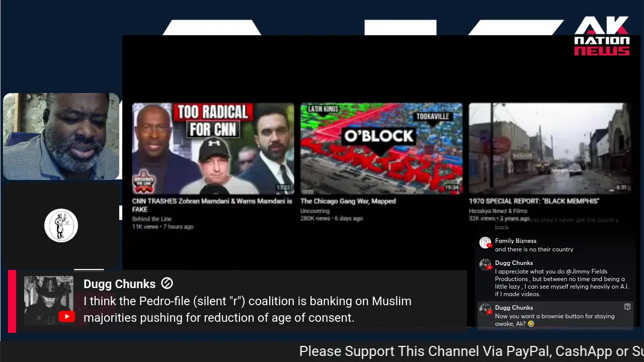Click Dugg Chunks message mentioning Jimmy Fields Productions

coord(561,283)
